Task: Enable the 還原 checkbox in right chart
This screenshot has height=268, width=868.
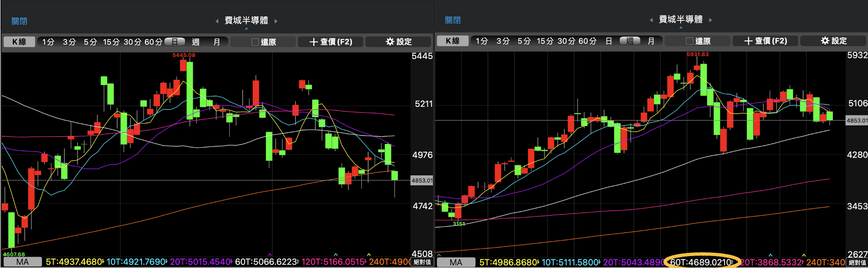Action: click(689, 41)
